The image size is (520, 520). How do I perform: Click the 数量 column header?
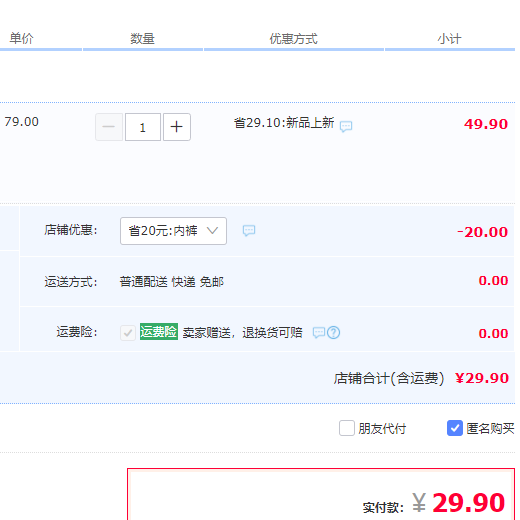[x=142, y=39]
